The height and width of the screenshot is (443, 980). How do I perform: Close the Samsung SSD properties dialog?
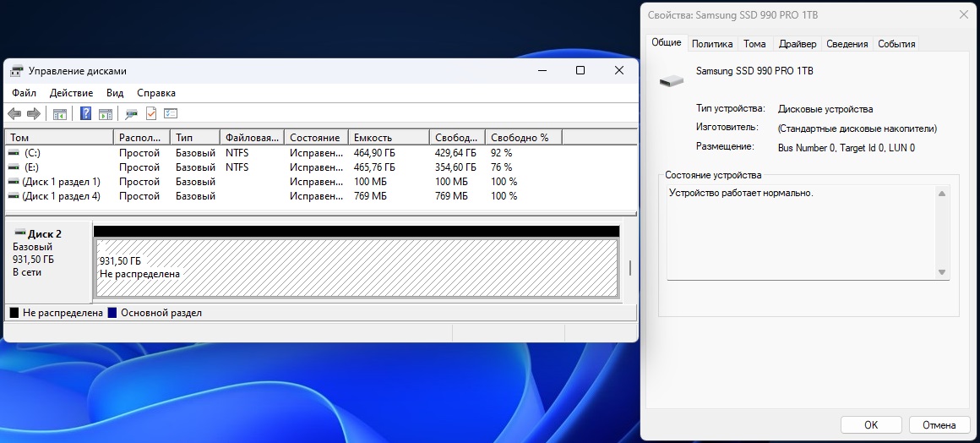(x=964, y=15)
